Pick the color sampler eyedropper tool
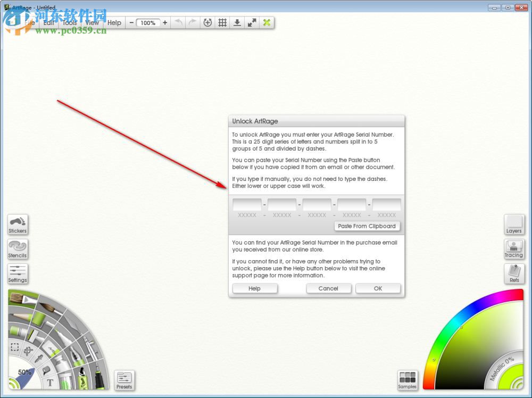Screen dimensions: 532x398 pos(39,358)
